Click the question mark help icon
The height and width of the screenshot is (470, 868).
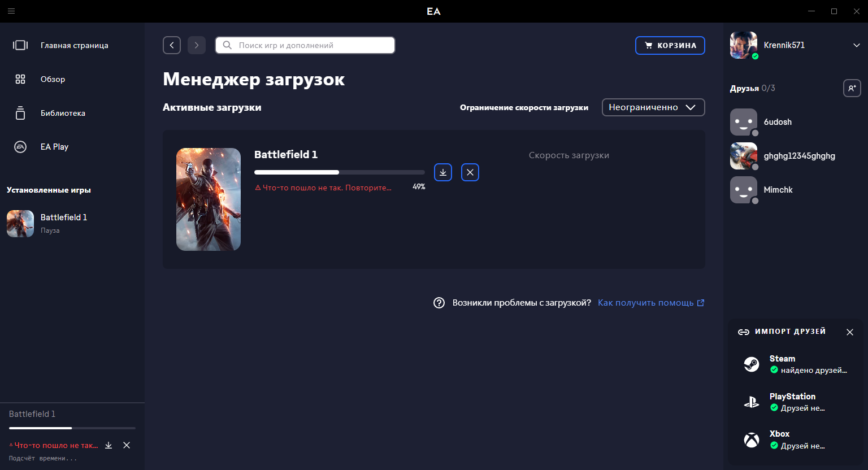(x=439, y=303)
